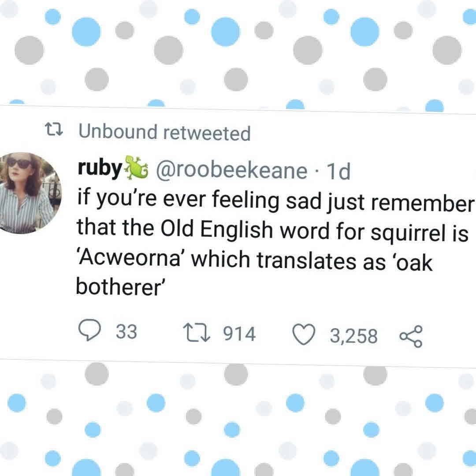
Task: View the 3,258 likes count
Action: point(354,337)
